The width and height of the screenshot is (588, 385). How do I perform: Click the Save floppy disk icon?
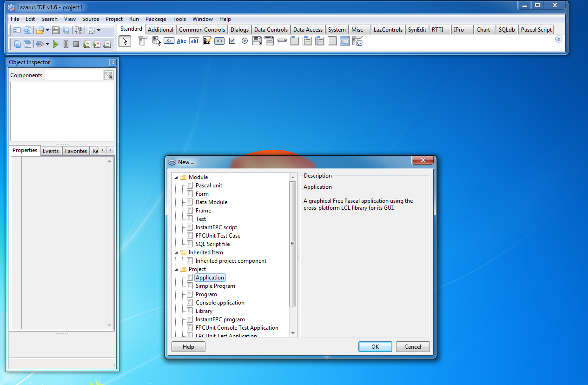coord(55,30)
